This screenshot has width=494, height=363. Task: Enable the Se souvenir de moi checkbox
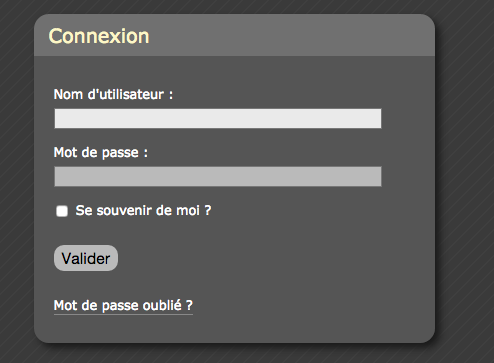pos(62,211)
